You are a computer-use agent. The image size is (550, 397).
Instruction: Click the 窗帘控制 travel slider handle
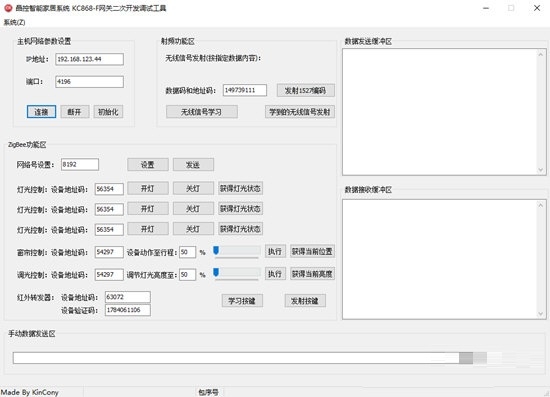[216, 250]
